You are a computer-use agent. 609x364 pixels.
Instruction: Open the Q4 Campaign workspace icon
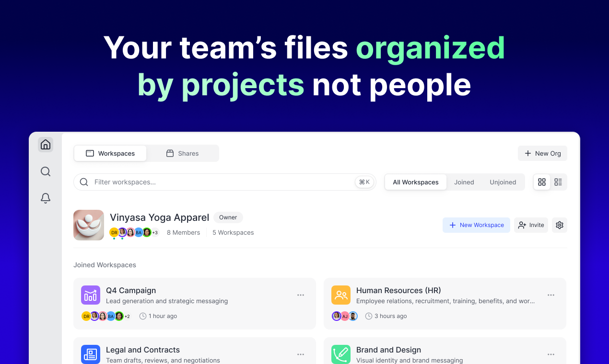click(91, 295)
